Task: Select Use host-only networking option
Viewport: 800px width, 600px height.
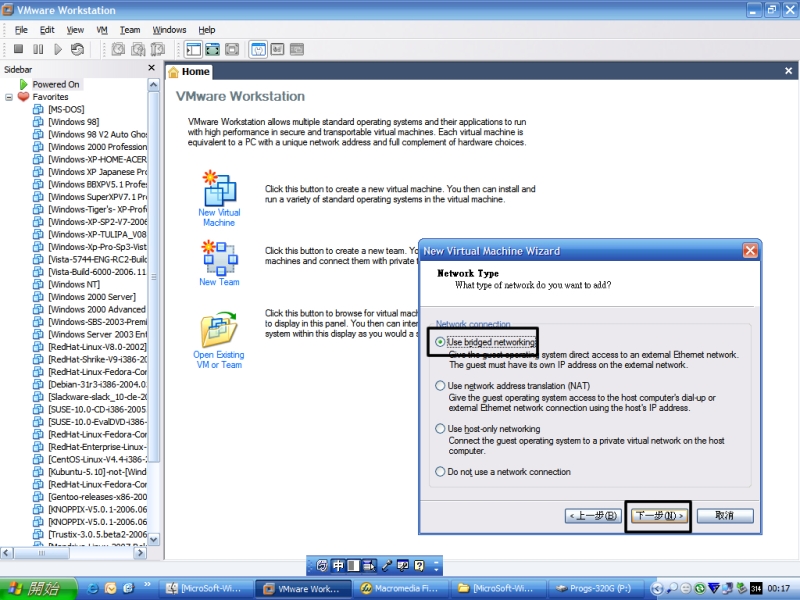Action: pos(440,429)
